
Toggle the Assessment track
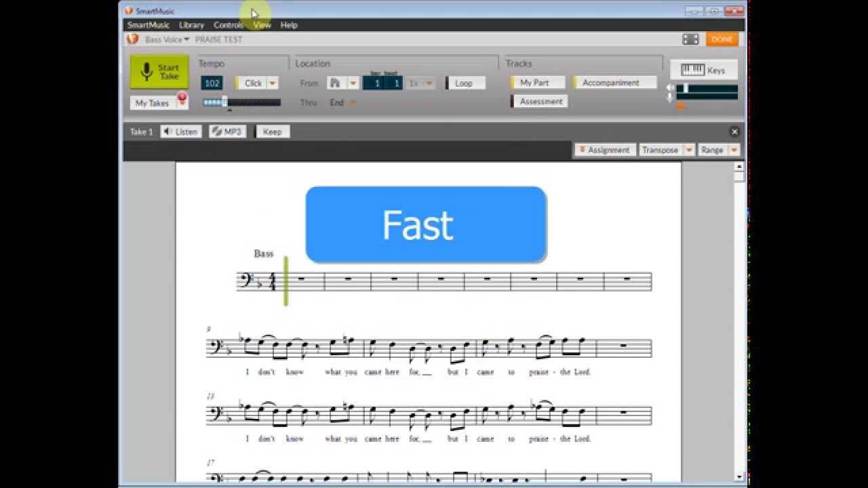[x=539, y=102]
